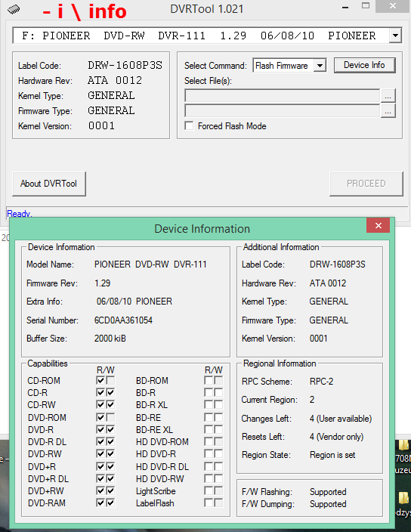Click F/W Dumping Supported value
Screen dimensions: 411x532
(x=328, y=504)
